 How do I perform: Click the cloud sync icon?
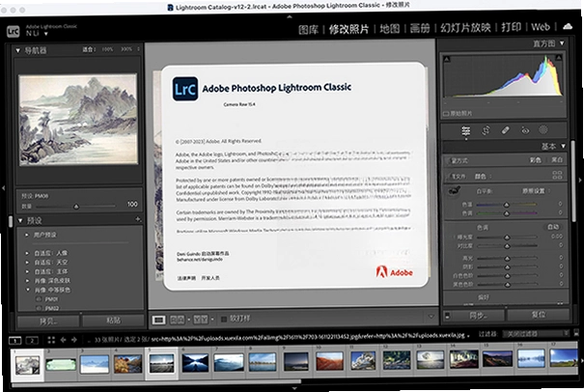[x=568, y=26]
